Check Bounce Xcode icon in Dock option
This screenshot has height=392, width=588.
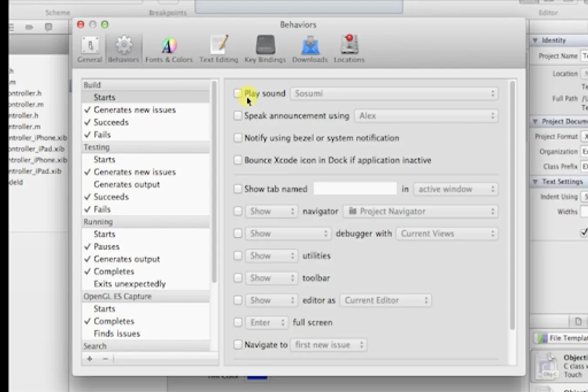pos(238,160)
